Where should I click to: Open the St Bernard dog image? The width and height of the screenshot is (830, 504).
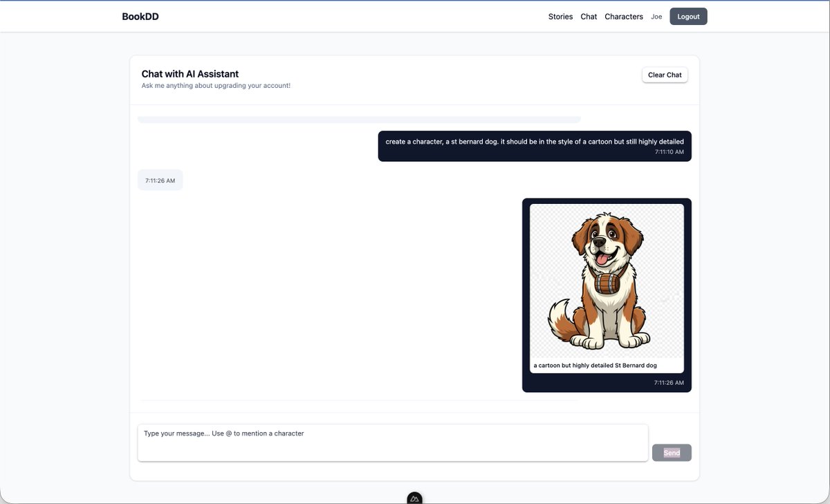point(607,281)
